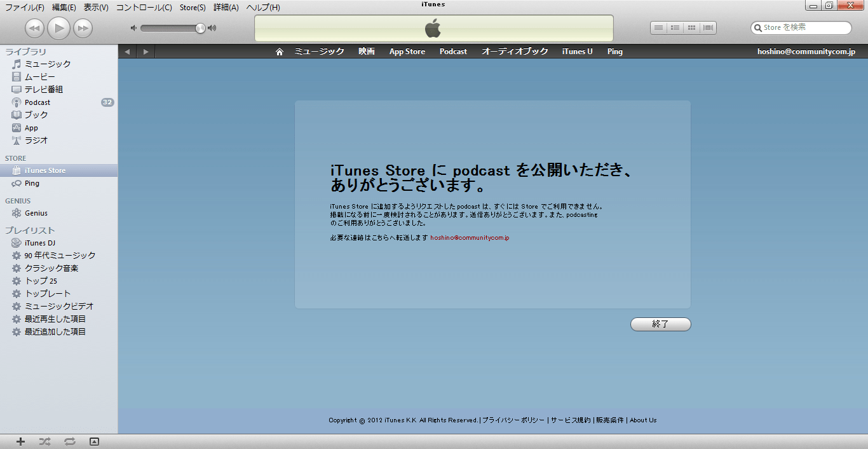Click the play button
The width and height of the screenshot is (868, 449).
(x=58, y=28)
